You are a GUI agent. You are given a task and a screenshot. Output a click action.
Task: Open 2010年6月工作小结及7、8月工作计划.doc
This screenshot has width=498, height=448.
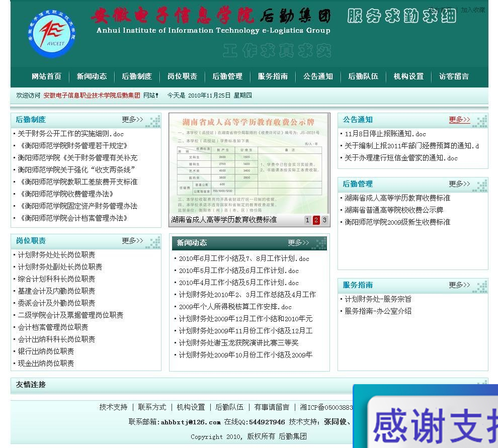tap(244, 258)
